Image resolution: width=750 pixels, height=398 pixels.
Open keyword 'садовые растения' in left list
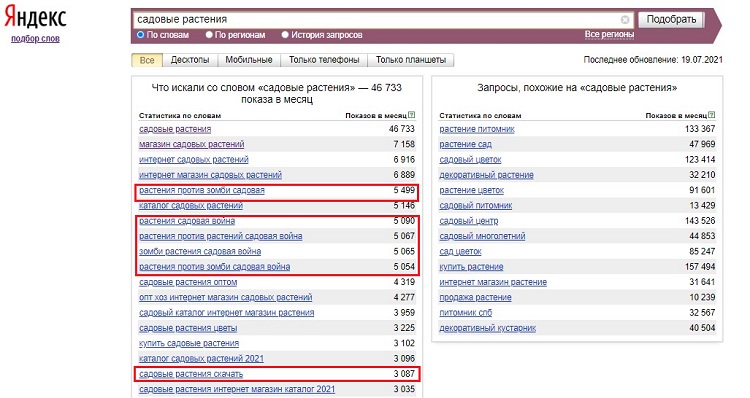175,129
